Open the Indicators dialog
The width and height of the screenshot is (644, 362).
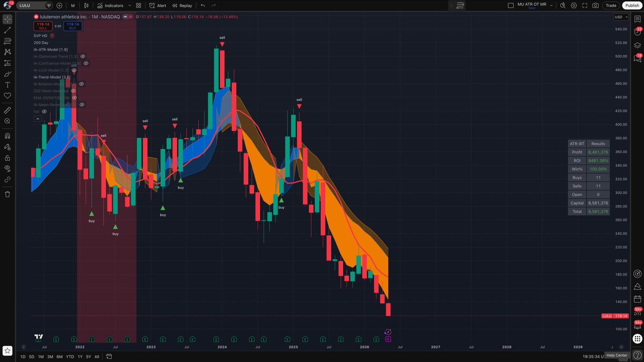click(x=110, y=5)
